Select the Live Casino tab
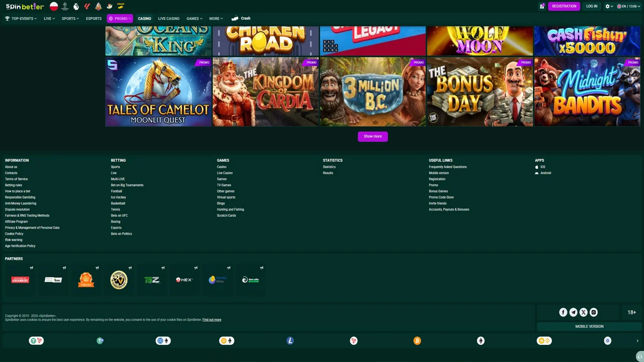This screenshot has width=644, height=362. [169, 19]
